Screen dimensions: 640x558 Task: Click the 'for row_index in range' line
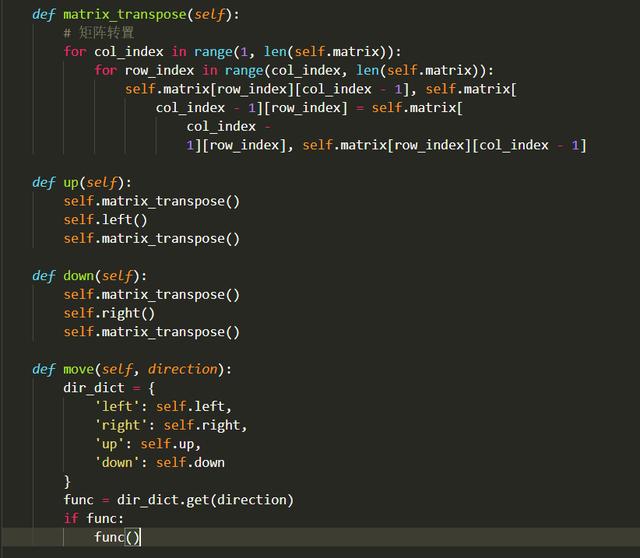pyautogui.click(x=294, y=71)
